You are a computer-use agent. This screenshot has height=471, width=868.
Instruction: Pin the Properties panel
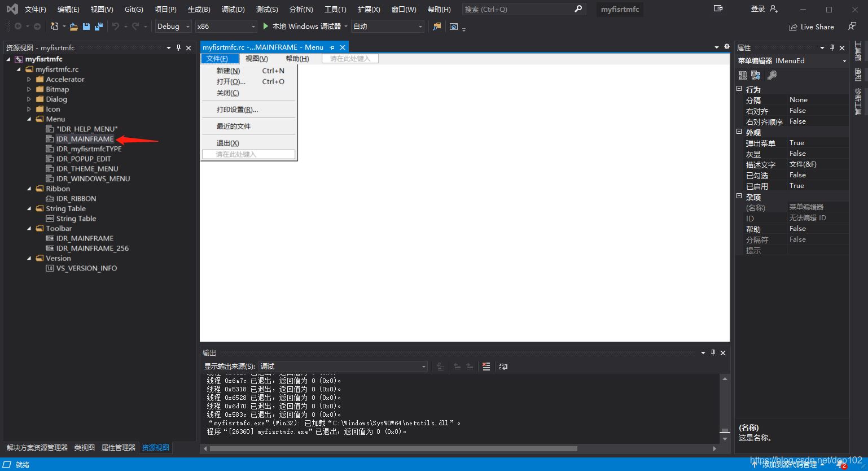click(832, 47)
